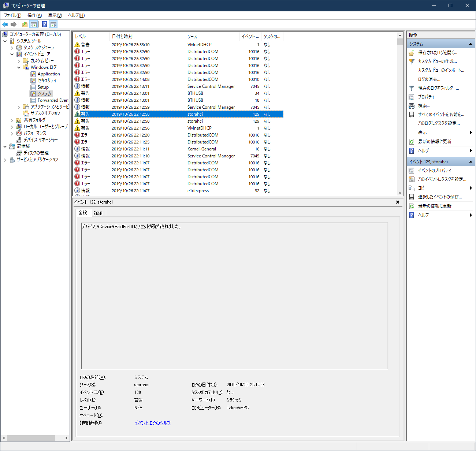Click the blue Help toolbar icon
Image resolution: width=476 pixels, height=451 pixels.
[44, 25]
